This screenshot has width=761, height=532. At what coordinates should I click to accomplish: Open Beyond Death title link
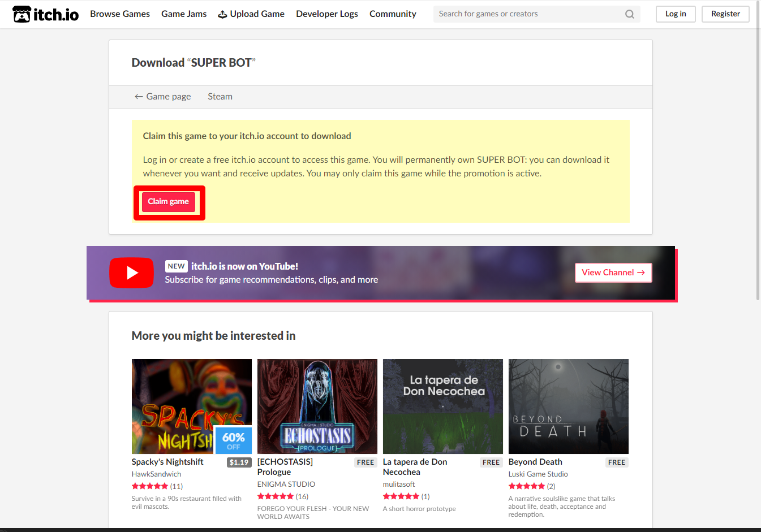pos(535,462)
